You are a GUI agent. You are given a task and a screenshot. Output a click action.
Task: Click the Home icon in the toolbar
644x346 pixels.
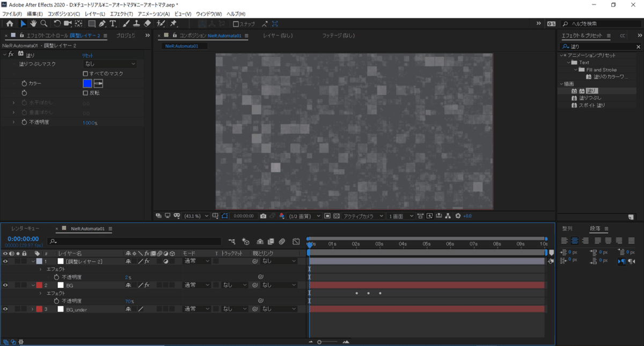tap(10, 24)
